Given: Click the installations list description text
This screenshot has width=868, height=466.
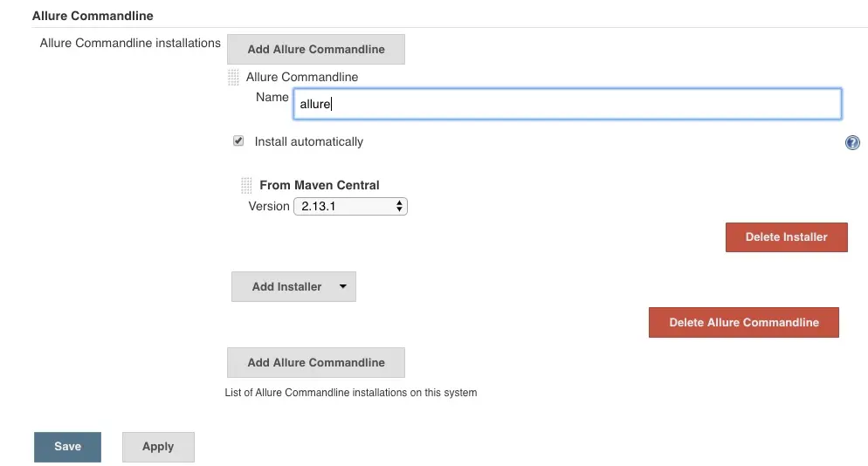Looking at the screenshot, I should click(351, 393).
